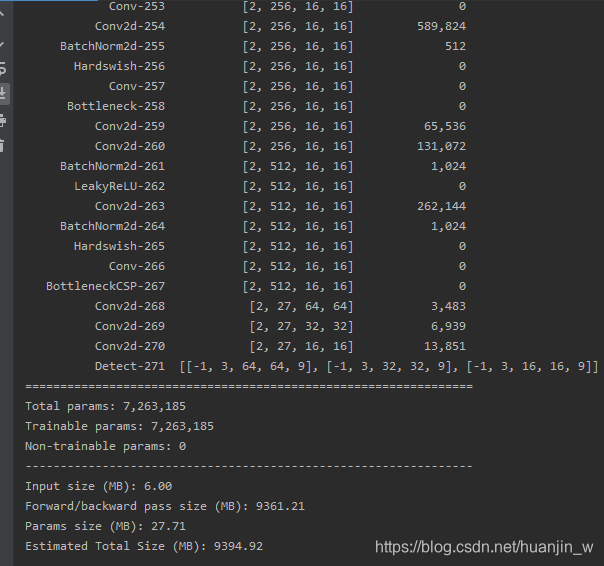This screenshot has width=604, height=566.
Task: Click the Non-trainable params: 0 line
Action: pyautogui.click(x=106, y=446)
